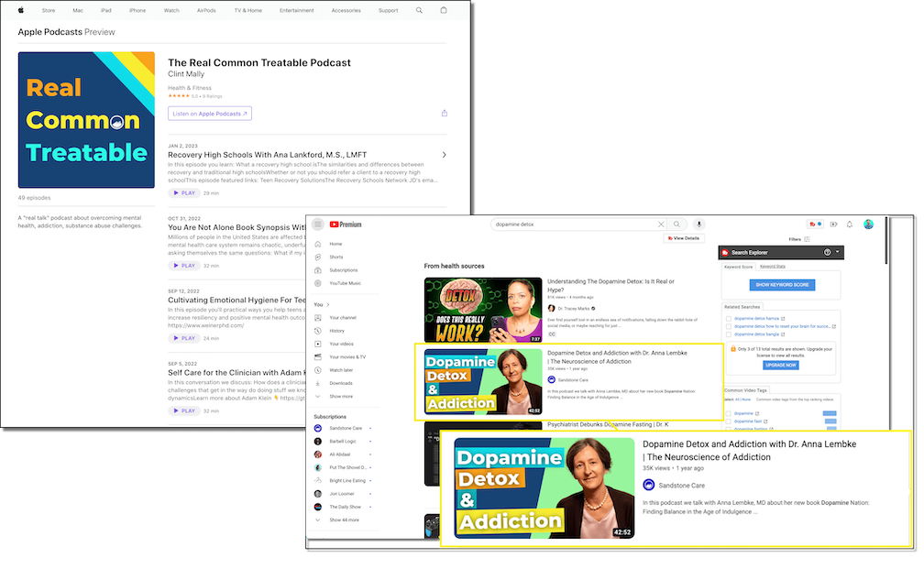Click the Apple logo in the nav bar

click(20, 10)
